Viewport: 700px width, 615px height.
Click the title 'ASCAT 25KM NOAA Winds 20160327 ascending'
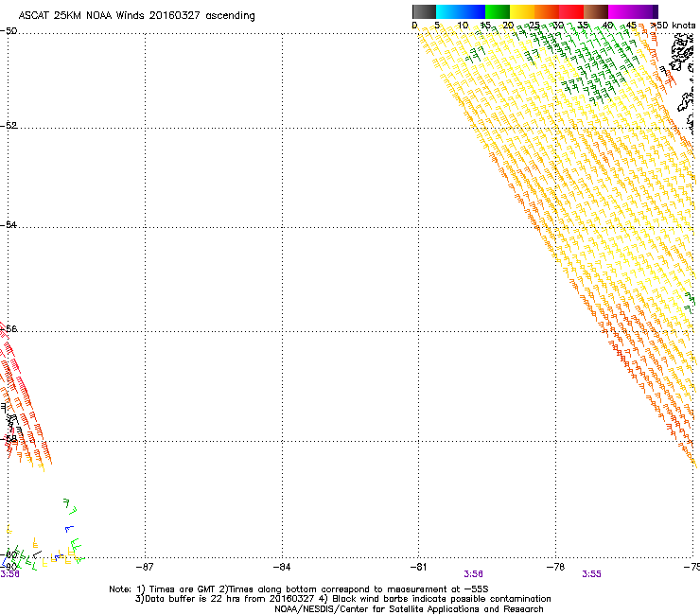click(x=136, y=16)
